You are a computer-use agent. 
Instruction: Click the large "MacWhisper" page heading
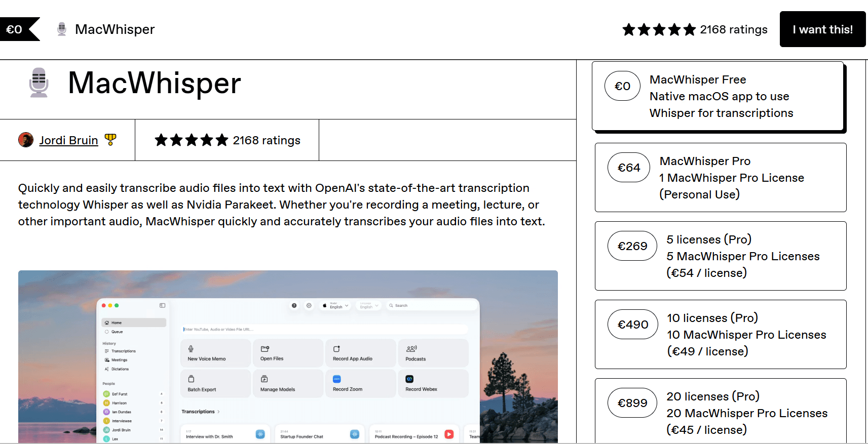click(x=155, y=83)
